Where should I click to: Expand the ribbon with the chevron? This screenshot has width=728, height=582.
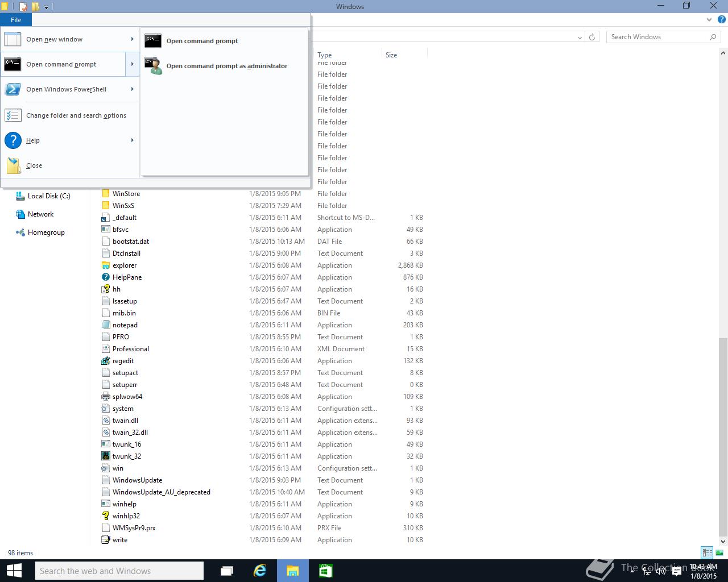[709, 19]
